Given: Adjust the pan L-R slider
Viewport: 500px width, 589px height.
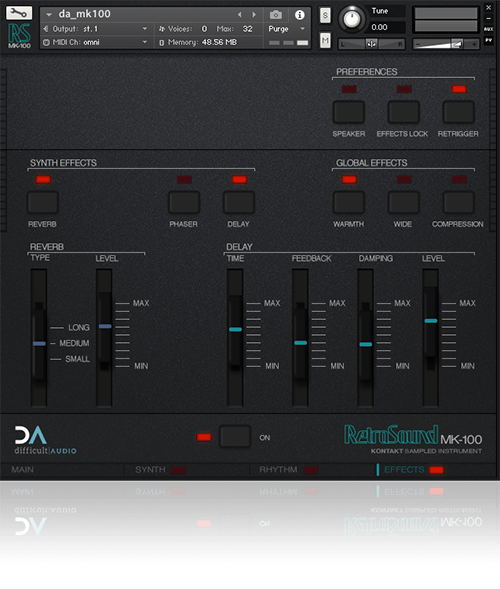Looking at the screenshot, I should coord(372,44).
